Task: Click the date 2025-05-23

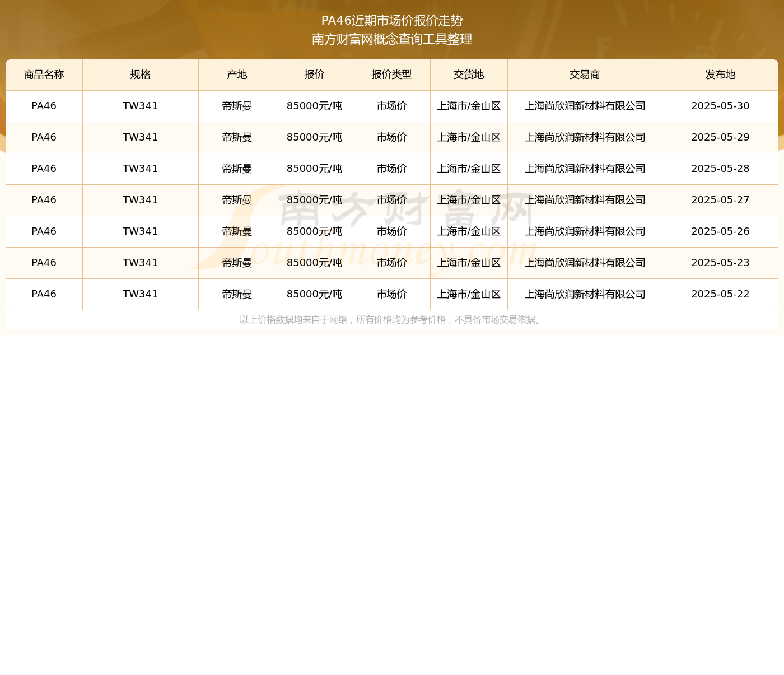Action: point(720,263)
